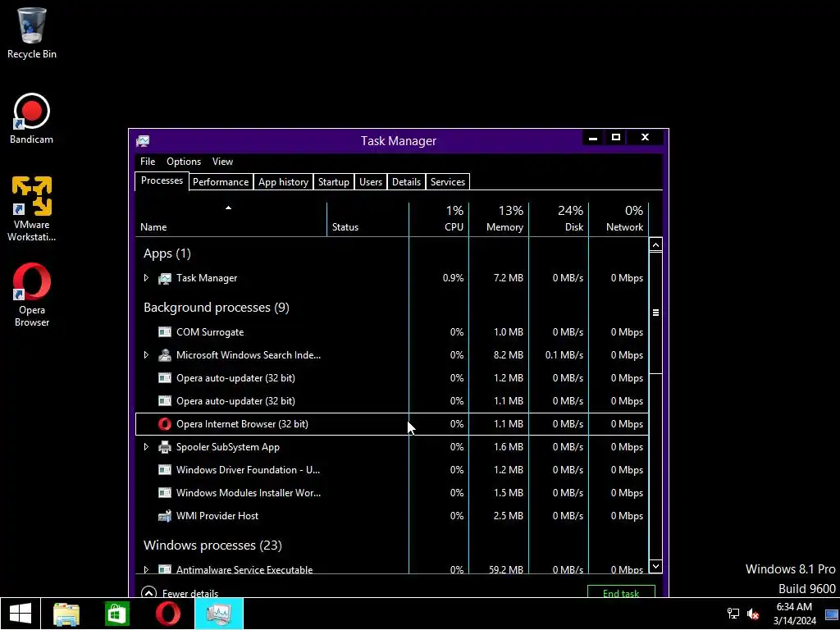Screen dimensions: 840x630
Task: Select the COM Surrogate process icon
Action: (164, 332)
